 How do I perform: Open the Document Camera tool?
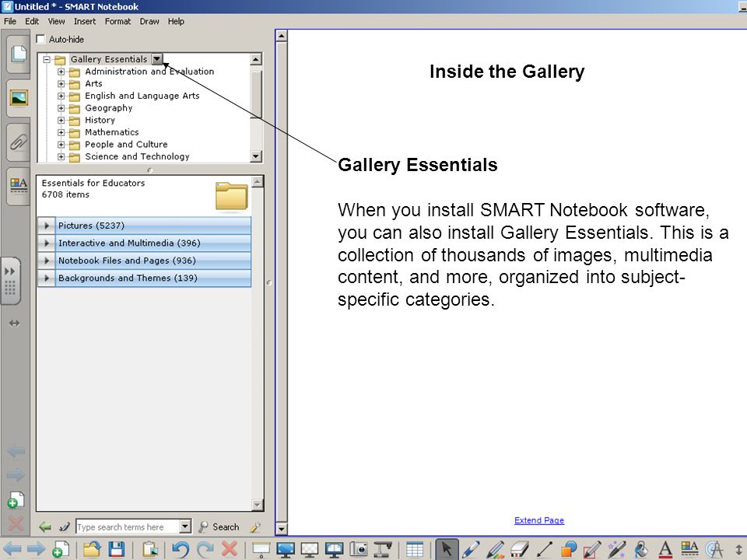383,550
